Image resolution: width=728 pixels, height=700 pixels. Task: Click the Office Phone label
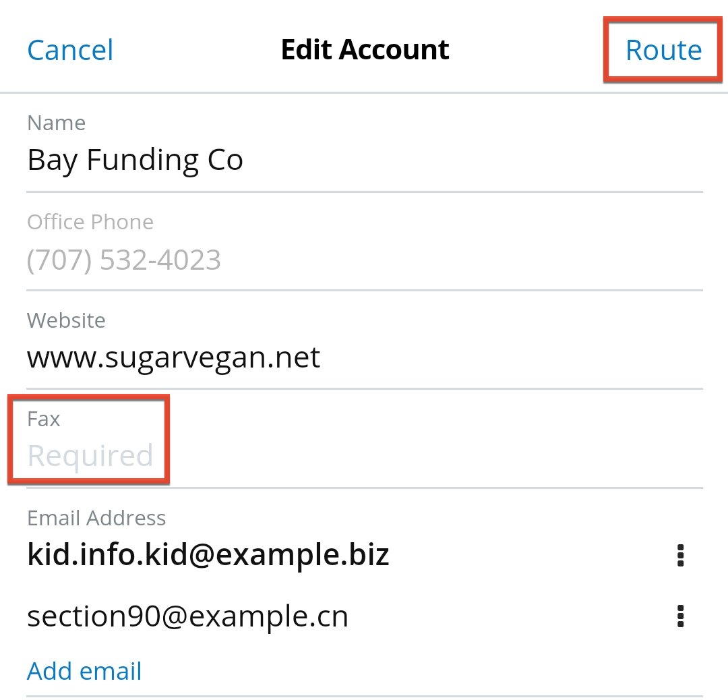(90, 222)
